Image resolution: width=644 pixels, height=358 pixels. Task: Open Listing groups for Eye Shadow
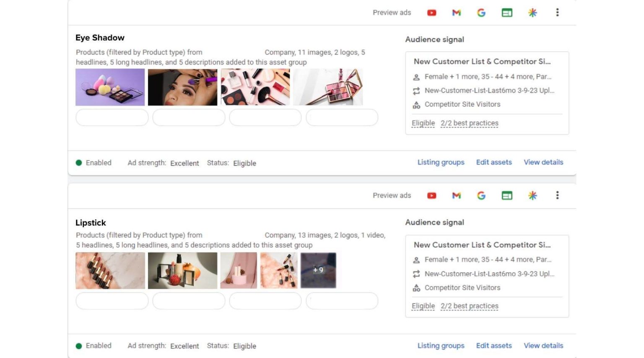point(441,162)
